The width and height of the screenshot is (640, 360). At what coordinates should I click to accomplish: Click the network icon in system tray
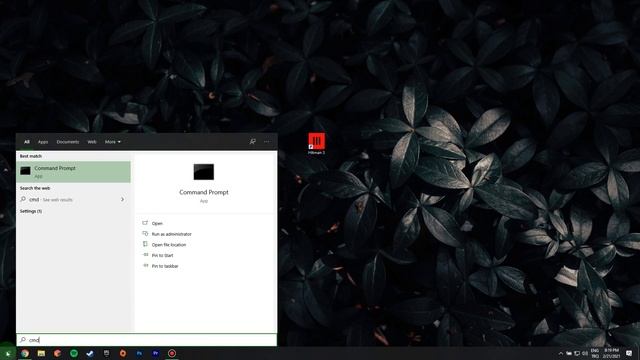point(577,353)
